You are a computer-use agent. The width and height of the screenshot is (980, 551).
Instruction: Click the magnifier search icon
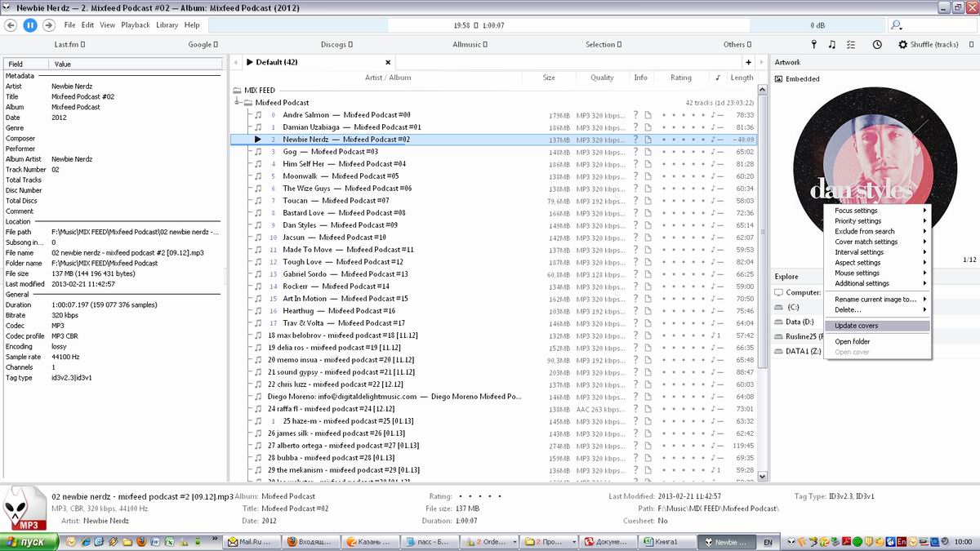[x=897, y=25]
